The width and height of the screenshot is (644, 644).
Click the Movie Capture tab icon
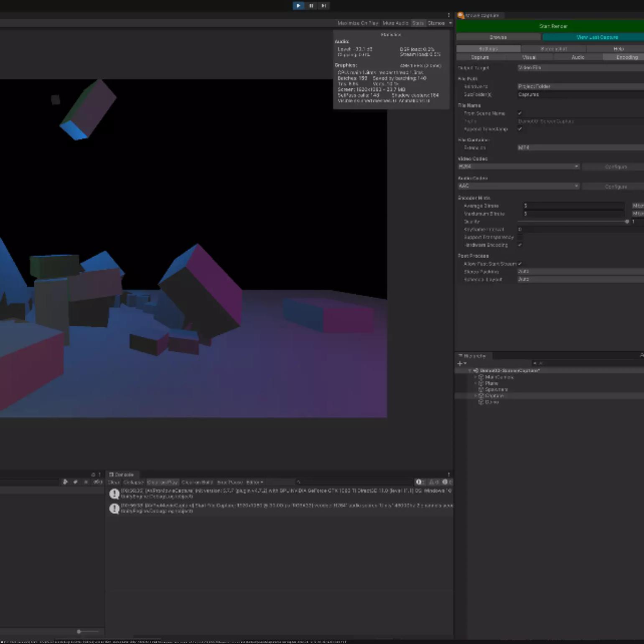point(461,15)
